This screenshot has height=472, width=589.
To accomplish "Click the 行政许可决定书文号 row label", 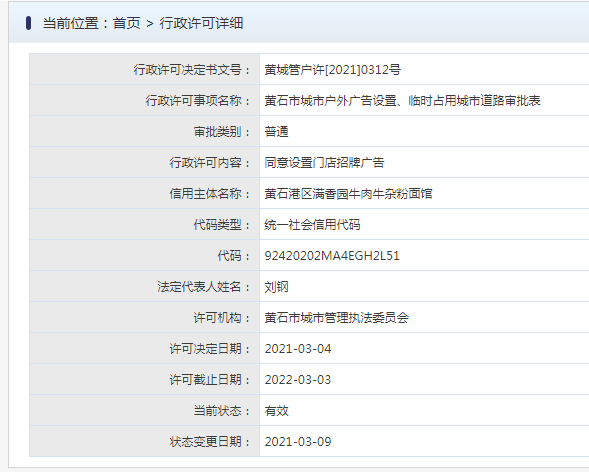I will [x=192, y=69].
